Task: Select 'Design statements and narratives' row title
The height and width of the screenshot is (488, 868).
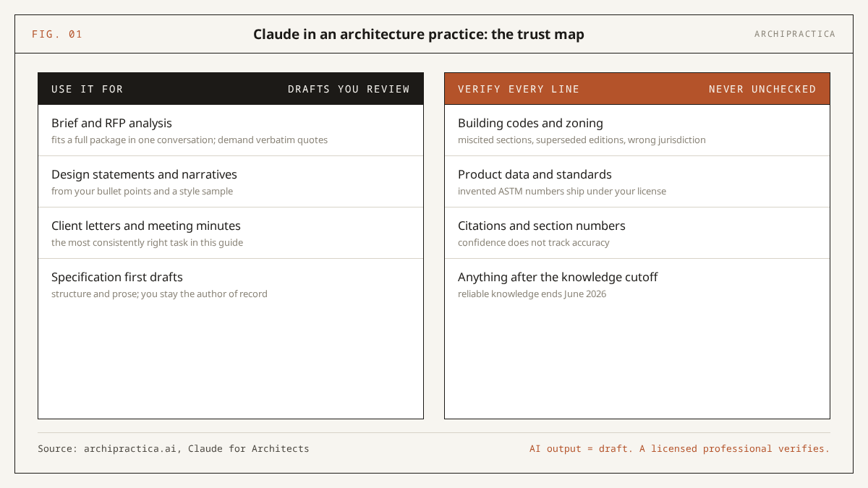Action: click(x=144, y=174)
